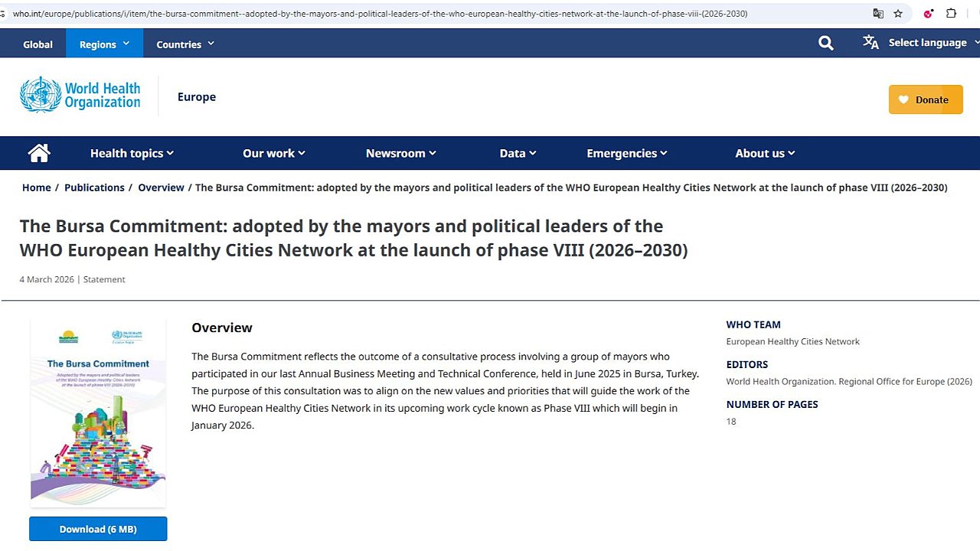Click the Download (6 MB) button
This screenshot has height=551, width=980.
(x=98, y=529)
